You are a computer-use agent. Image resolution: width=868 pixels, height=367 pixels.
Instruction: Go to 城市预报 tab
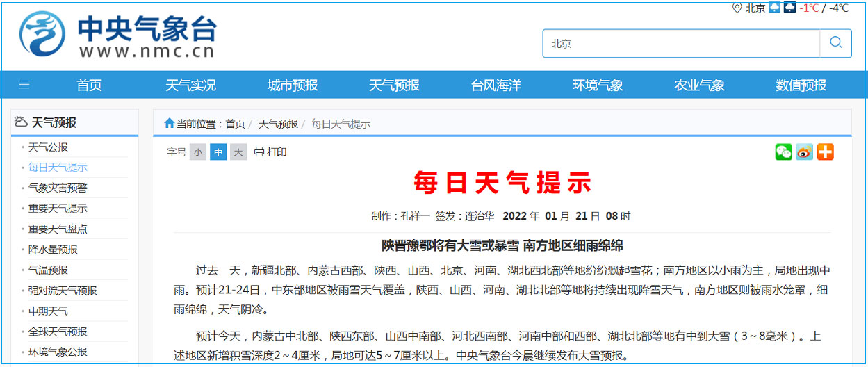pos(293,85)
